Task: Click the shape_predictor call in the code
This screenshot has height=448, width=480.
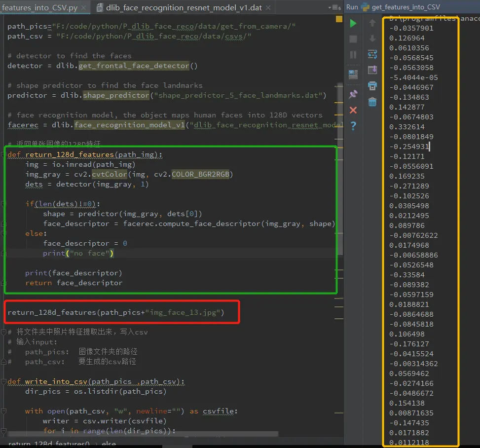Action: (116, 95)
